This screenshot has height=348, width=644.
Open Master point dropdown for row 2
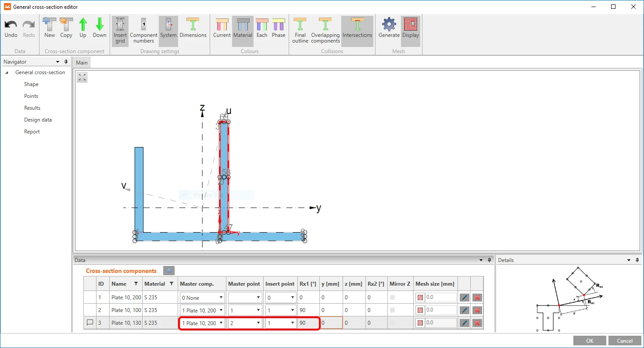pyautogui.click(x=245, y=310)
